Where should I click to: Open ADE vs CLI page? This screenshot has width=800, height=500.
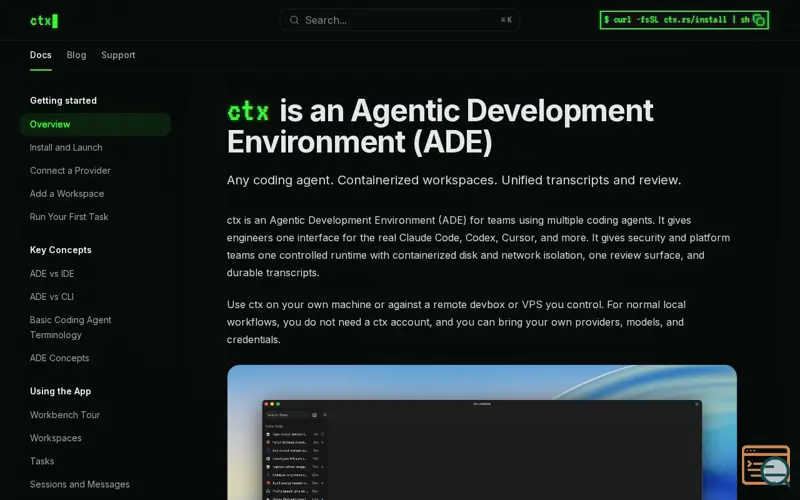[x=52, y=297]
